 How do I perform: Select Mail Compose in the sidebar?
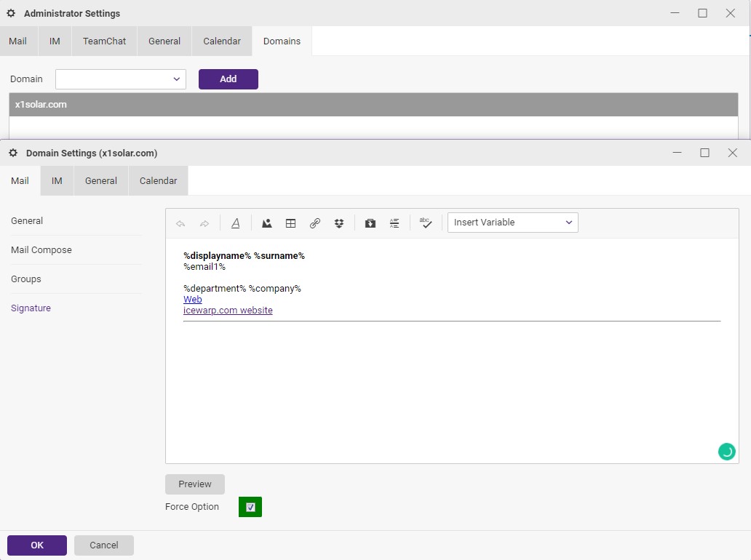click(41, 250)
